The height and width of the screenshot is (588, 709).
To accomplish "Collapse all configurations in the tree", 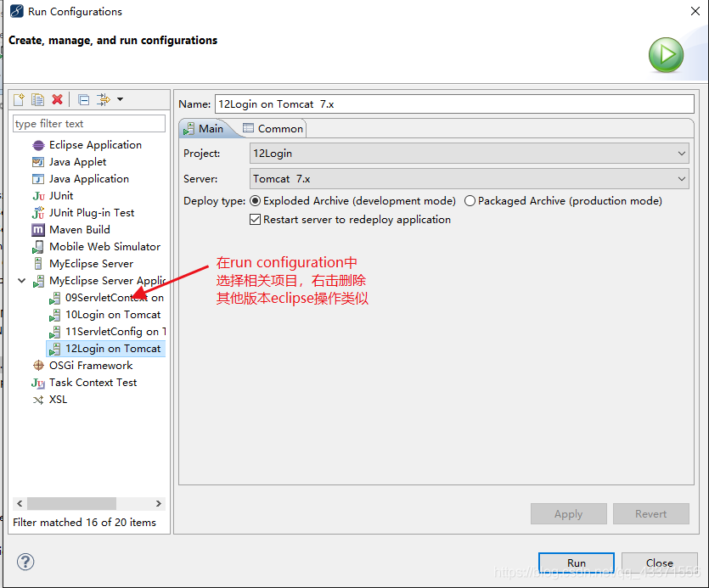I will click(x=84, y=99).
